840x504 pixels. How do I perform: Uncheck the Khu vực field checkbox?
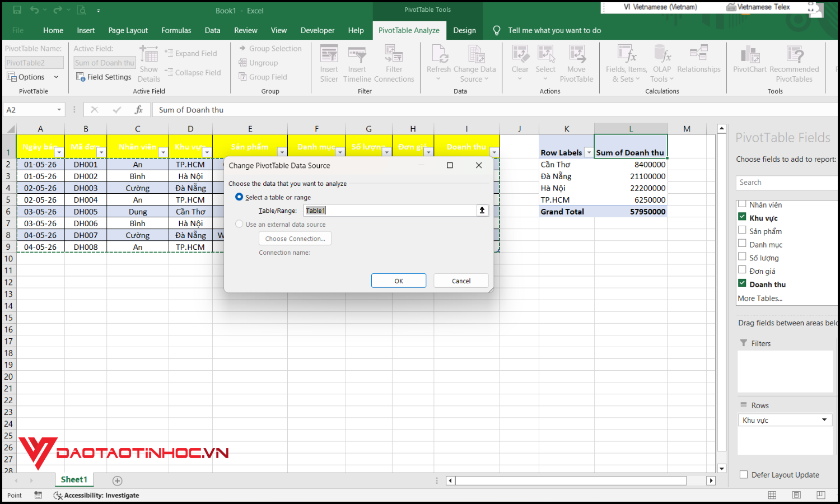pos(742,217)
